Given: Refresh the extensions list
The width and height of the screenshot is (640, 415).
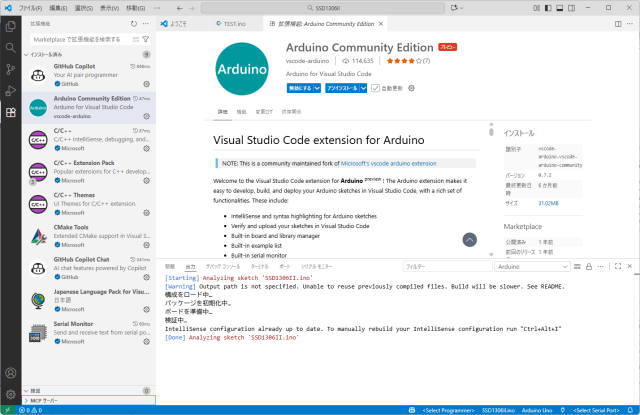Looking at the screenshot, I should pos(134,23).
